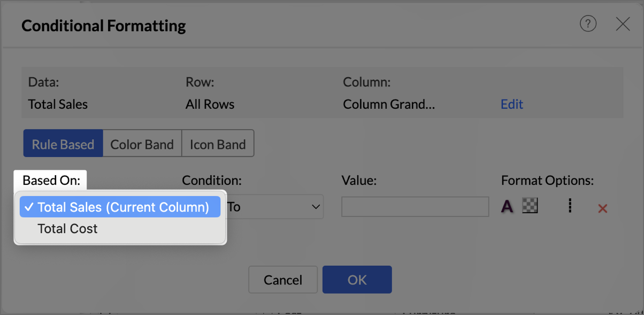Image resolution: width=644 pixels, height=315 pixels.
Task: Confirm with the OK button
Action: click(x=357, y=280)
